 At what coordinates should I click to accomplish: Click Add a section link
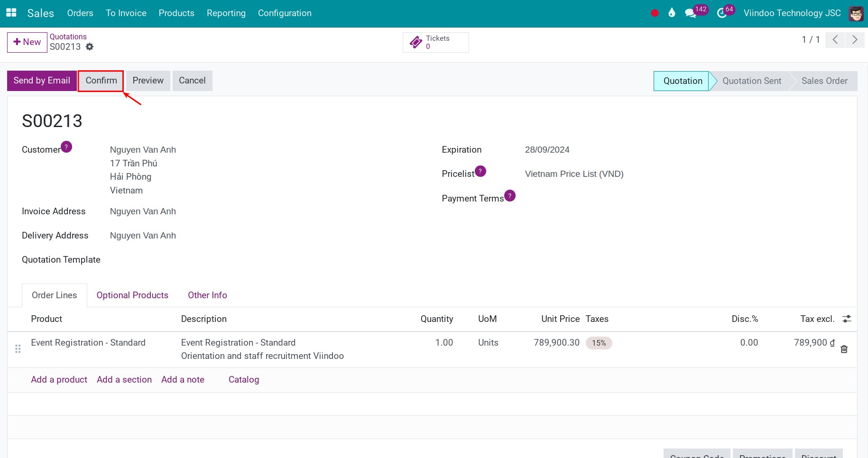(x=124, y=380)
